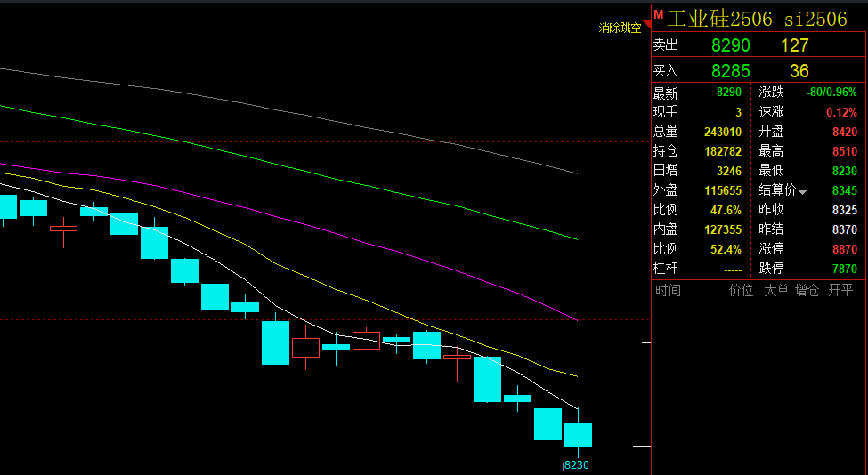This screenshot has height=475, width=868.
Task: Click the 结算价 label text
Action: [x=777, y=190]
